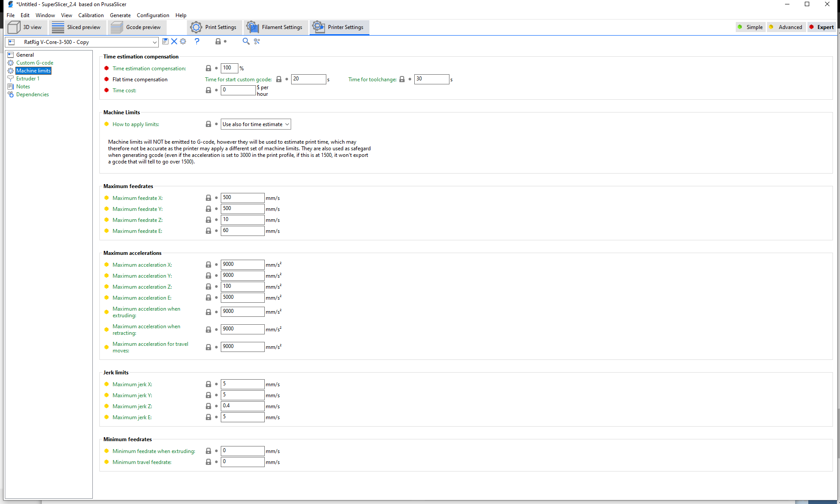Image resolution: width=840 pixels, height=504 pixels.
Task: Select the Custom G-code page
Action: [35, 63]
